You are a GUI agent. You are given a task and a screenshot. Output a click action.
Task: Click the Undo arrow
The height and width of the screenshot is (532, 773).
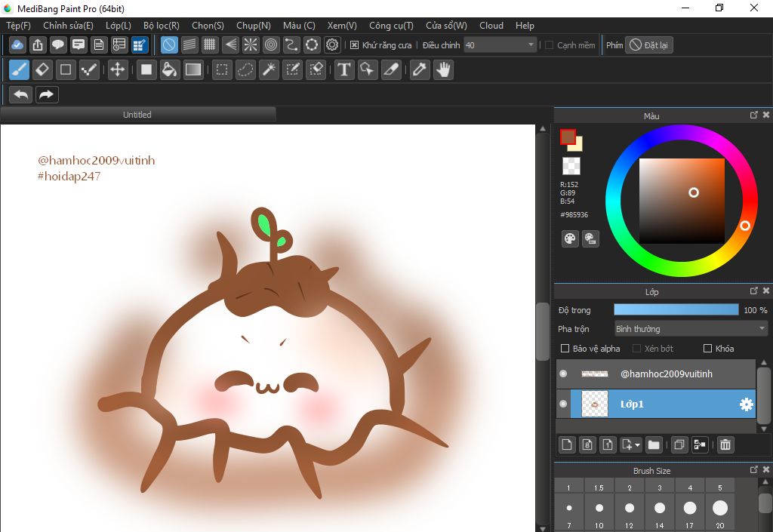(20, 94)
